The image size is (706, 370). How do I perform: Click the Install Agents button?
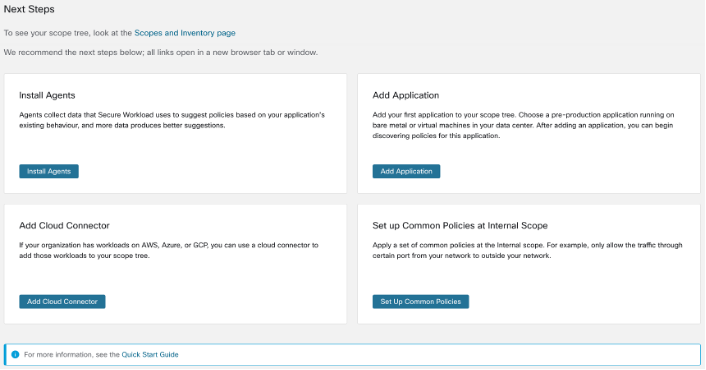click(49, 171)
